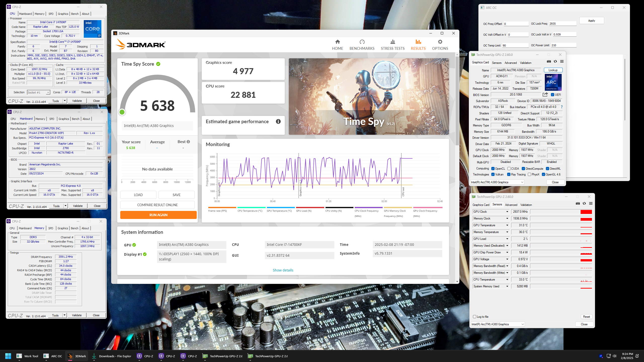
Task: Click the OC Power Limit input field
Action: point(563,45)
